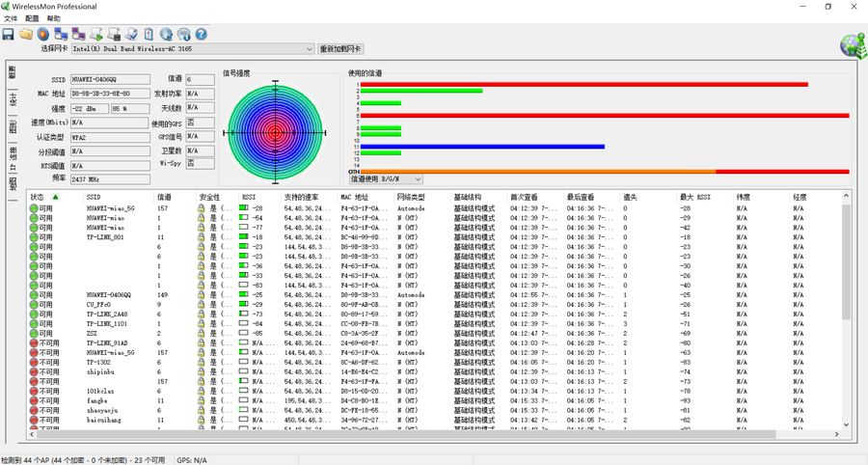Click the red channel 1 usage bar
868x465 pixels.
click(x=584, y=85)
